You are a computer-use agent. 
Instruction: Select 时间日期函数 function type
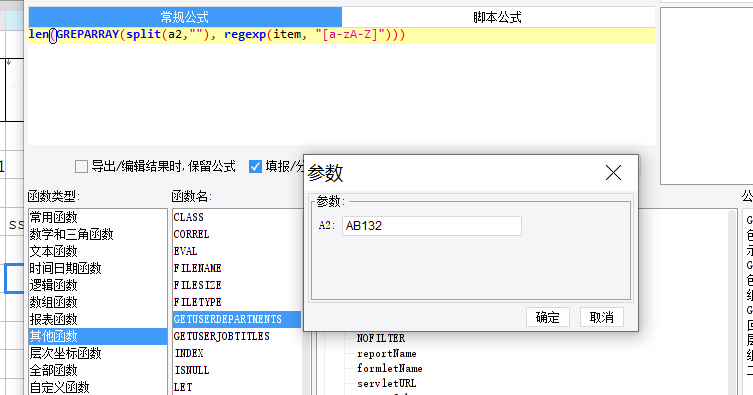[97, 268]
